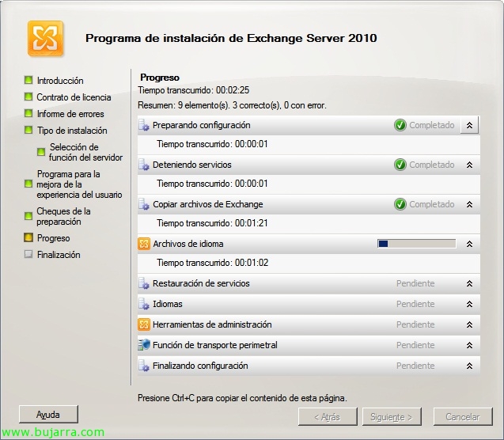Viewport: 504px width, 440px height.
Task: Collapse the Deteniendo servicios section
Action: (x=469, y=165)
